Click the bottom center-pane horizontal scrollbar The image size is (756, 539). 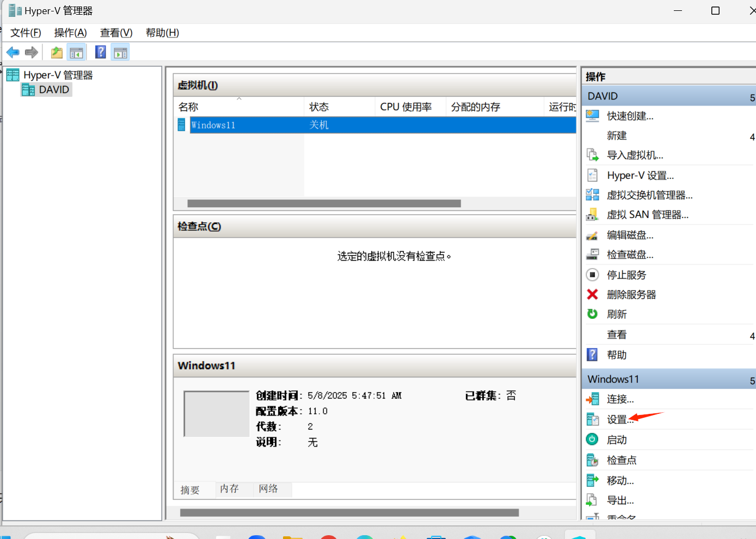tap(349, 512)
